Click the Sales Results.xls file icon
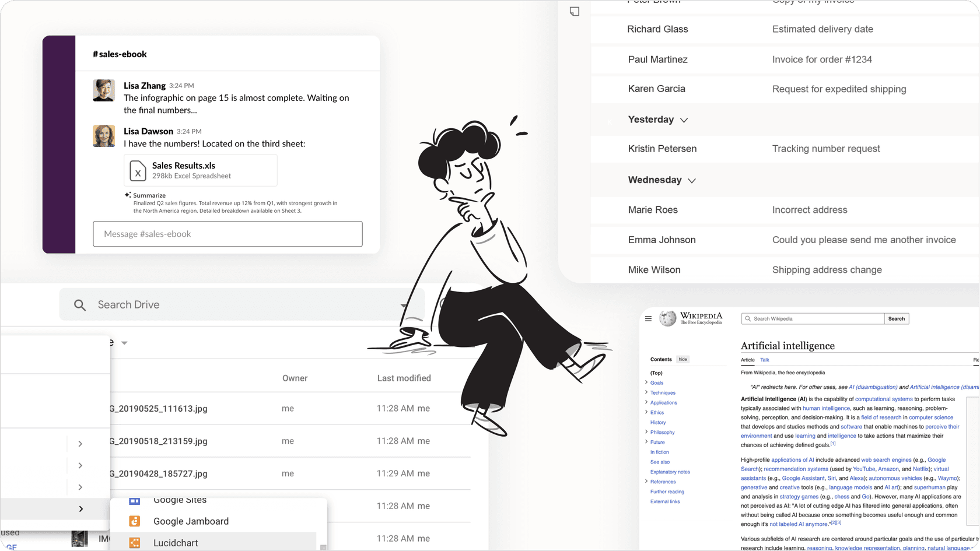 click(138, 171)
